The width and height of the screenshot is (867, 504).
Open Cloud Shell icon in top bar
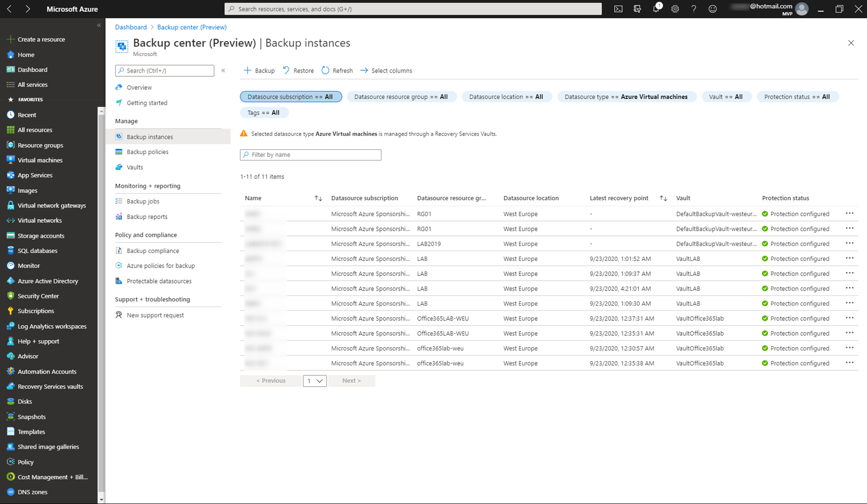[618, 9]
